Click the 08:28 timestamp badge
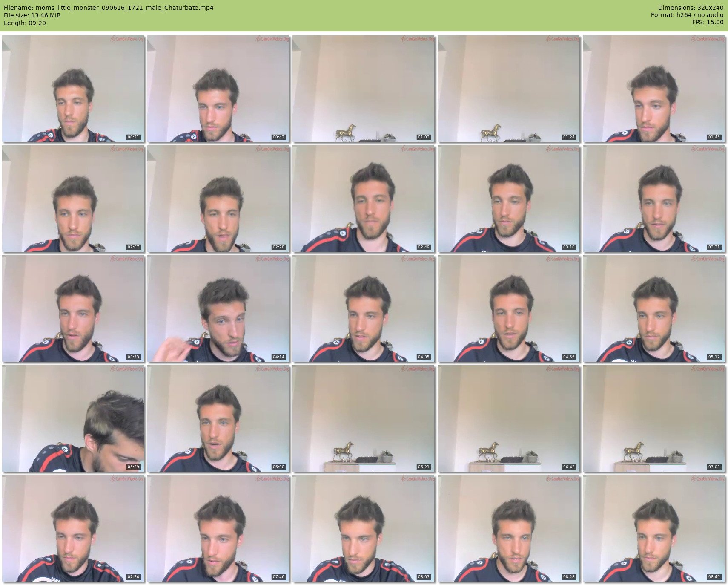The height and width of the screenshot is (585, 728). pyautogui.click(x=568, y=577)
